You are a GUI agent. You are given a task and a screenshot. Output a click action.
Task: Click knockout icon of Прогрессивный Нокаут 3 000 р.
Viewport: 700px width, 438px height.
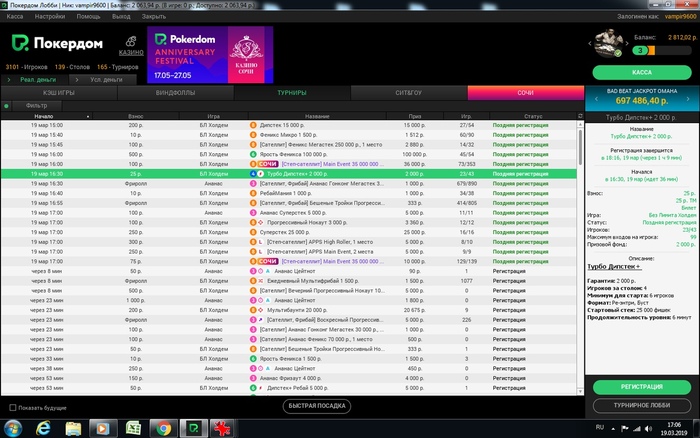[x=261, y=222]
